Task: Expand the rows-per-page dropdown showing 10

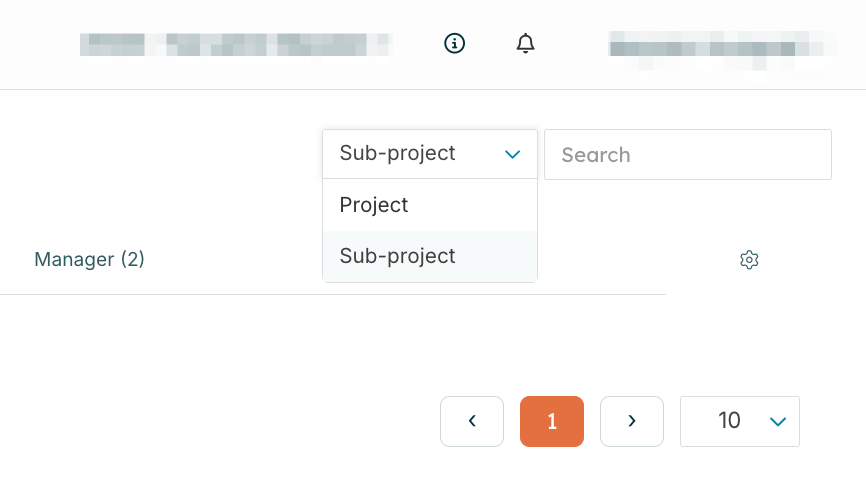Action: tap(740, 421)
